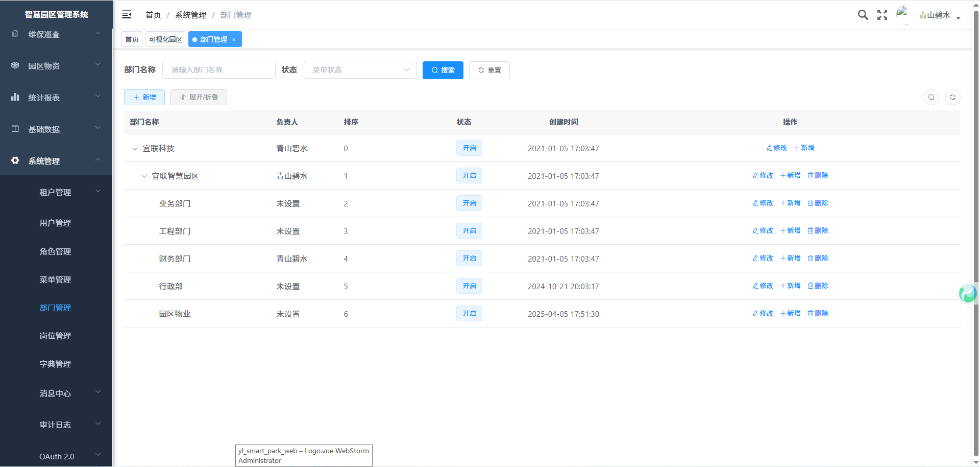
Task: Refresh the table with round refresh icon
Action: [x=952, y=97]
